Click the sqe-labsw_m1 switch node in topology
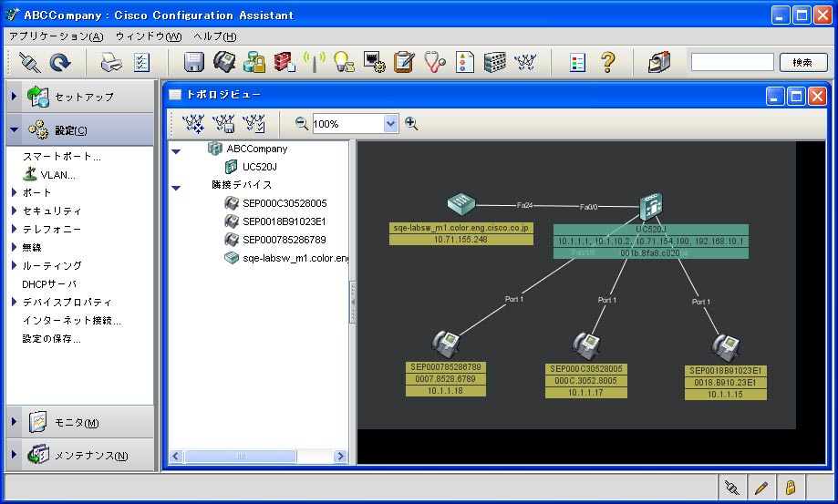The image size is (838, 504). [460, 203]
